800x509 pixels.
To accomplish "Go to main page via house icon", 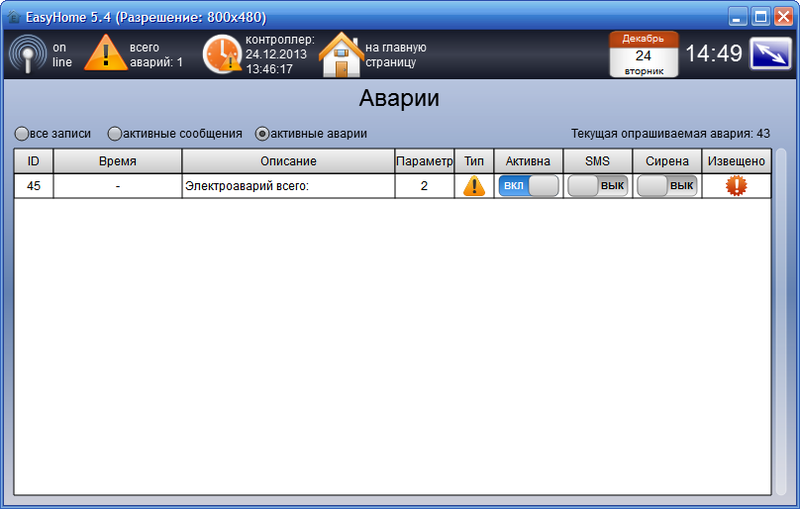I will 340,55.
